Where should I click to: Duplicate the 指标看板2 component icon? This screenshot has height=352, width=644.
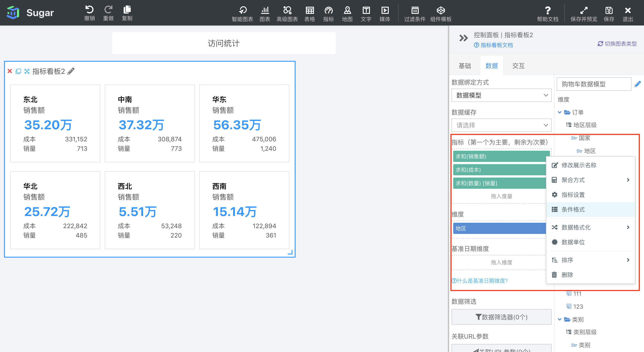(18, 71)
